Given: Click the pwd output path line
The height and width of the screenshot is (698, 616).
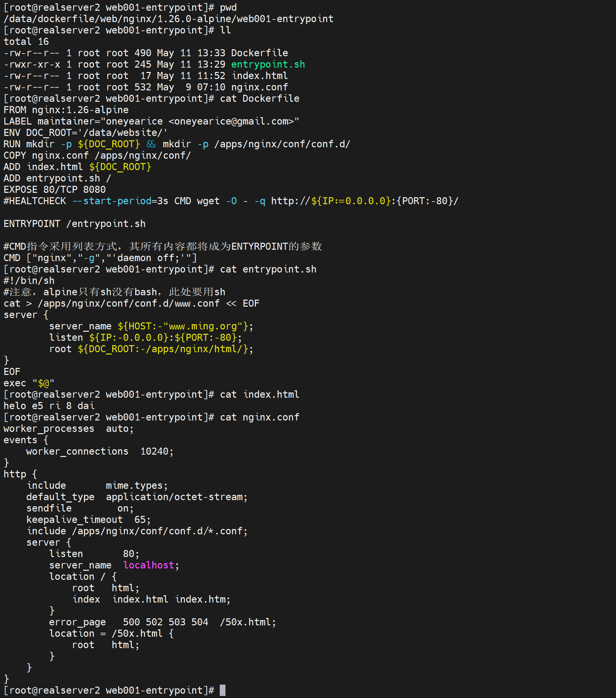Looking at the screenshot, I should (x=168, y=19).
